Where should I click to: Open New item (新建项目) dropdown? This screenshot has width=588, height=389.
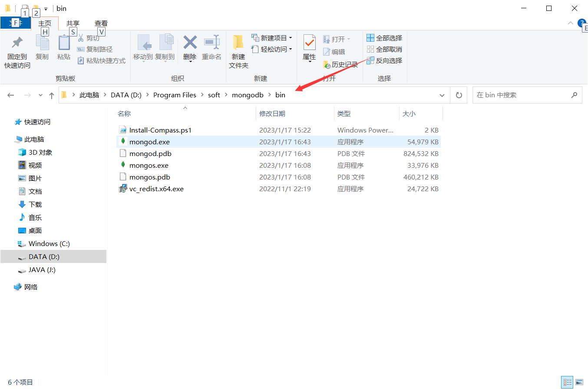point(272,38)
